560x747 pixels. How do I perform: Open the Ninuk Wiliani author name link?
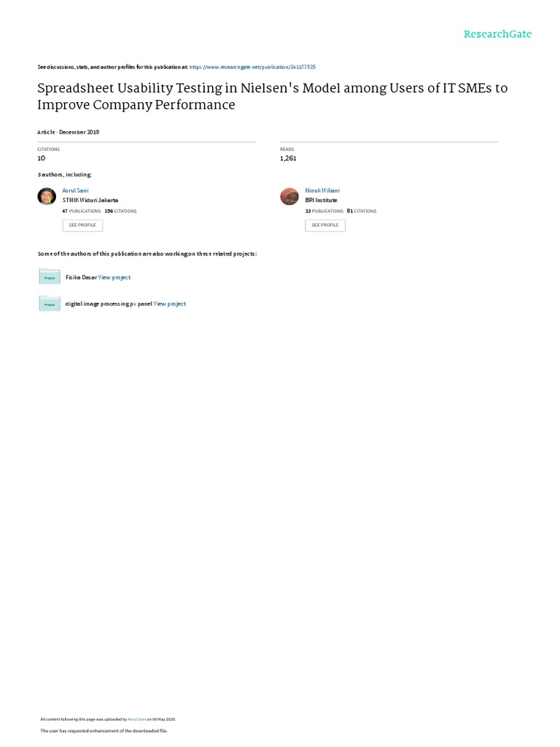(322, 190)
